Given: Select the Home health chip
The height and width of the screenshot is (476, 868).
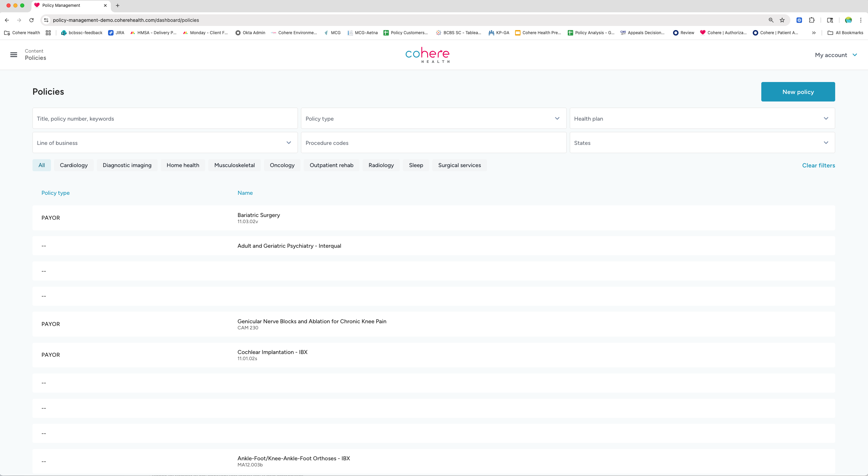Looking at the screenshot, I should (183, 165).
